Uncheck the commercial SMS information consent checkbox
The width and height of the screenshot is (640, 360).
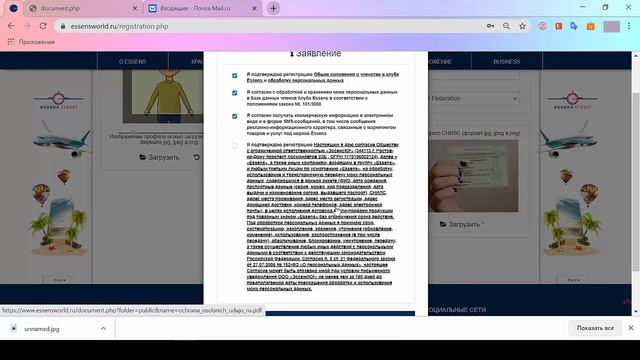[234, 116]
